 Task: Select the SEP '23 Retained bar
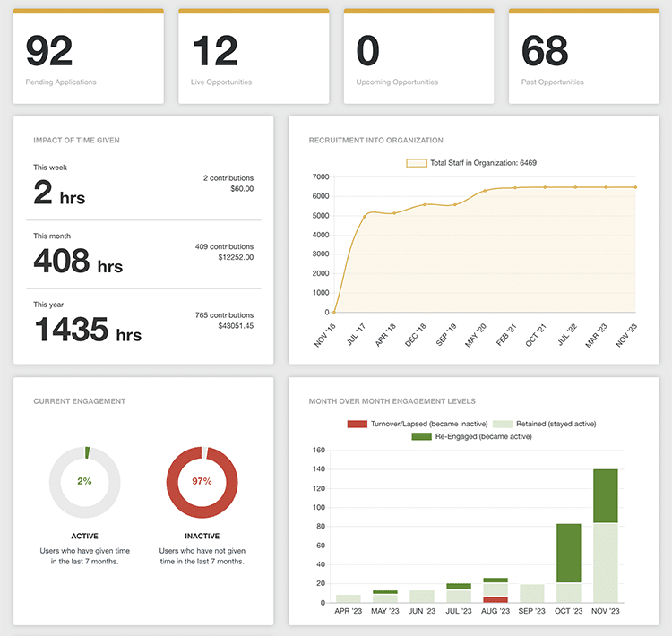tap(531, 593)
